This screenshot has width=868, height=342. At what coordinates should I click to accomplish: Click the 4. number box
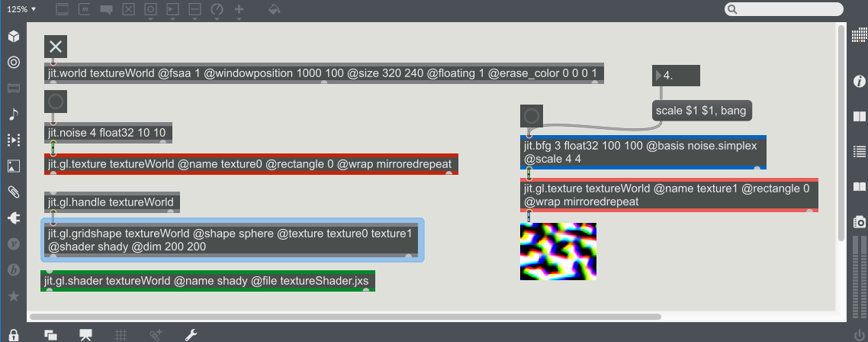[677, 76]
